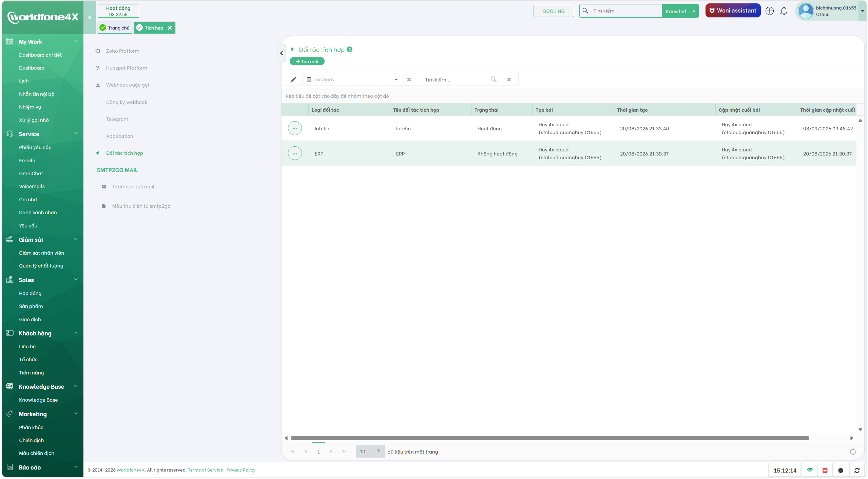Image resolution: width=868 pixels, height=479 pixels.
Task: Clear the date filter with X icon
Action: 409,79
